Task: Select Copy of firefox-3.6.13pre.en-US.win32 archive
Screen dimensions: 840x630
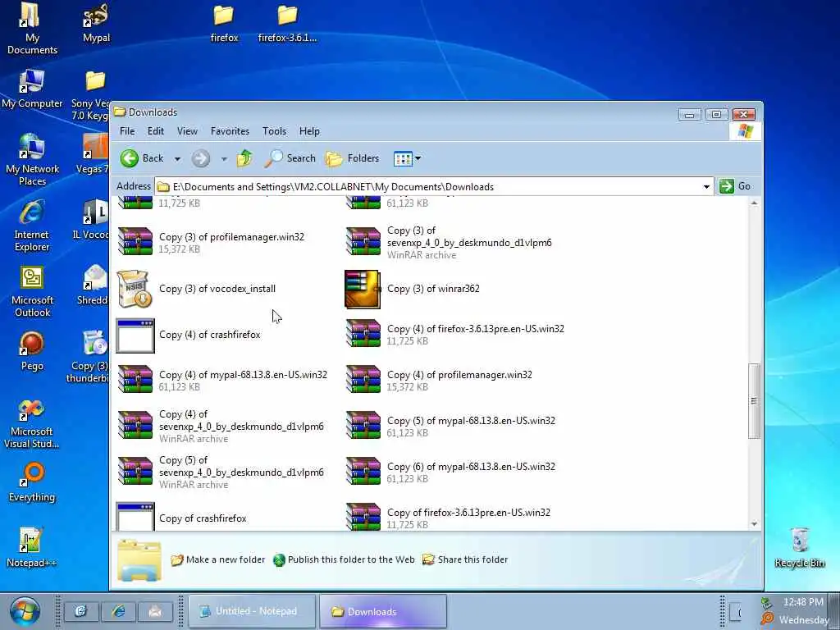Action: (448, 517)
